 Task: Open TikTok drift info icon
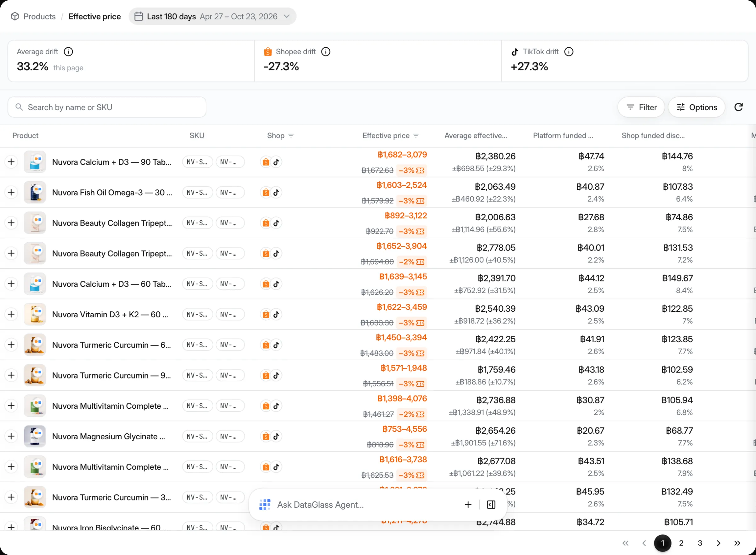pos(569,52)
